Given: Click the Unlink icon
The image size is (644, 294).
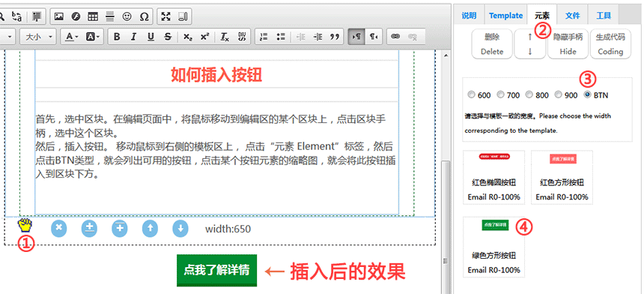Looking at the screenshot, I should pos(412,37).
